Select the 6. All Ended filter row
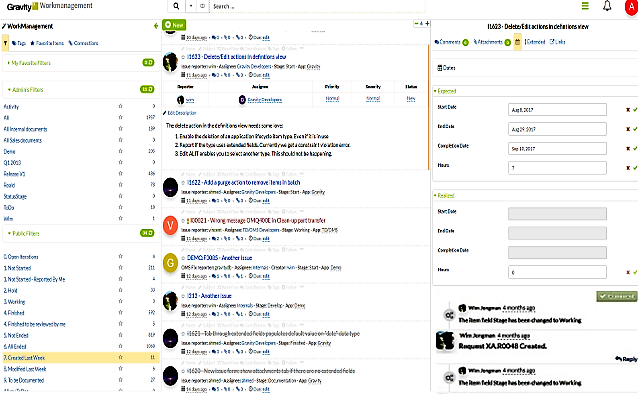Screen dimensions: 638x394 (80, 346)
